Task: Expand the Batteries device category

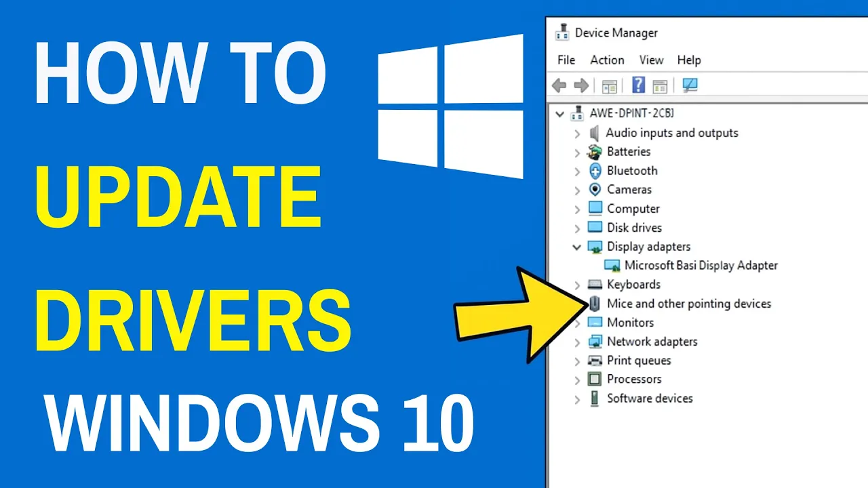Action: tap(577, 152)
